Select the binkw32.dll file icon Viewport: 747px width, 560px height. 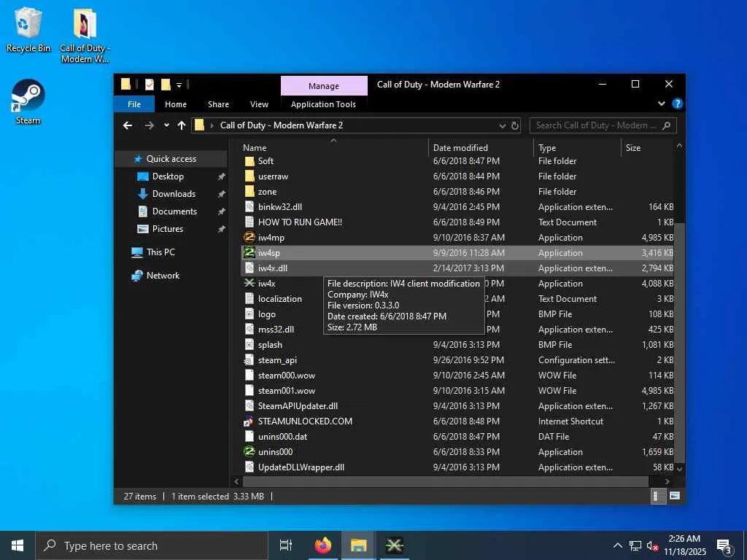(249, 206)
